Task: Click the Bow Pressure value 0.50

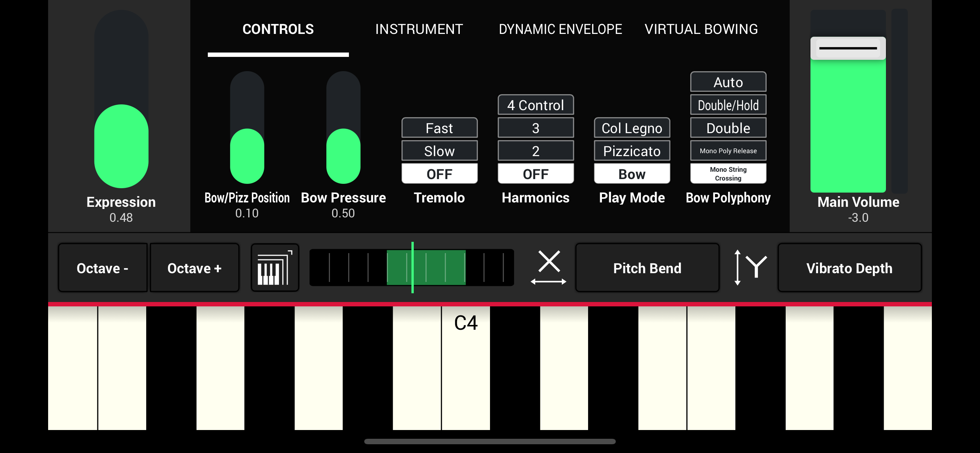Action: (343, 213)
